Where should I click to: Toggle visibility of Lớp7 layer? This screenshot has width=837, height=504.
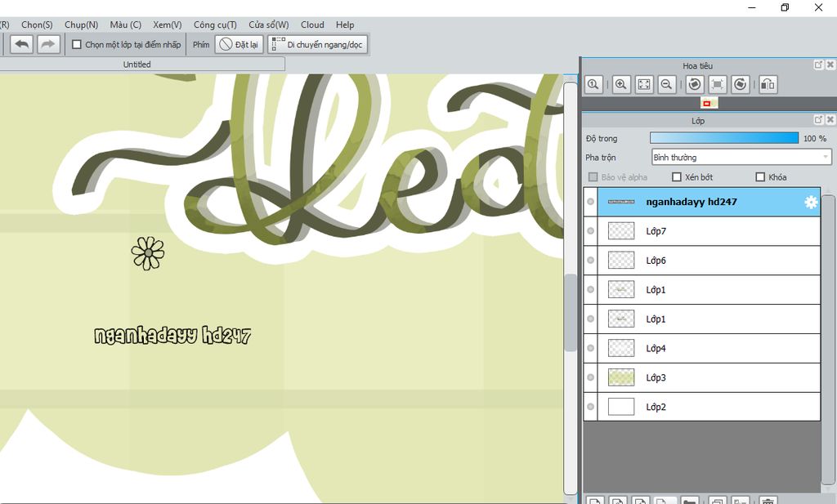point(590,231)
